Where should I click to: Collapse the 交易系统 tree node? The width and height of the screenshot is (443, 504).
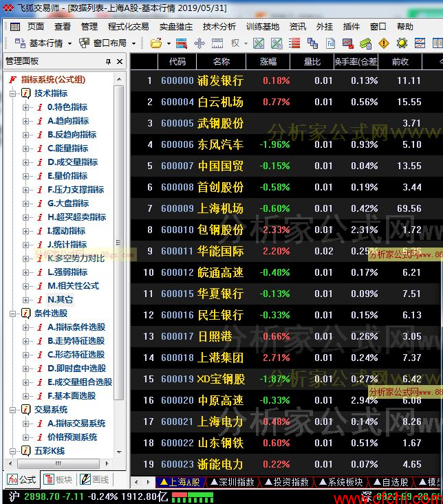(13, 410)
